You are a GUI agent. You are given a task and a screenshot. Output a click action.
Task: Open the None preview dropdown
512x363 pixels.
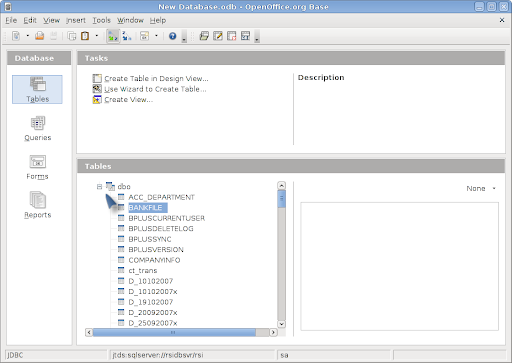pyautogui.click(x=481, y=189)
